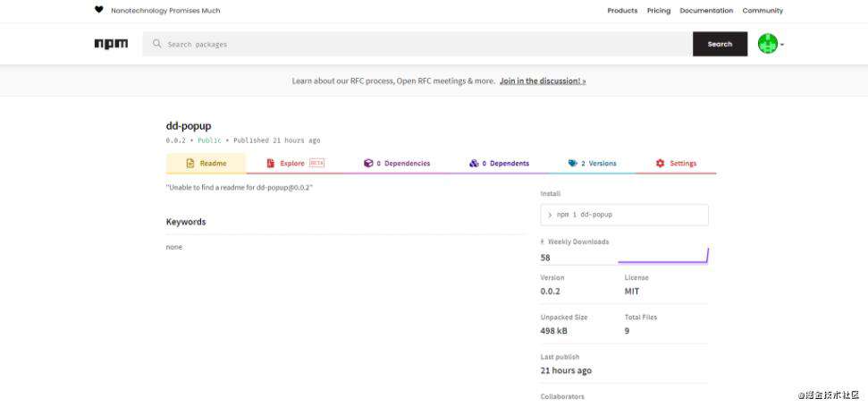Click the Collaborators label
The image size is (868, 407).
pos(562,396)
